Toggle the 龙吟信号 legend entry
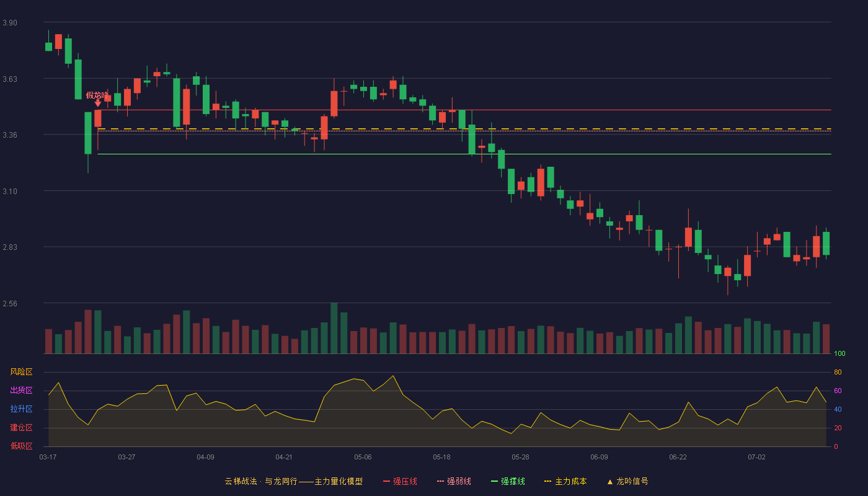The image size is (868, 496). 627,481
